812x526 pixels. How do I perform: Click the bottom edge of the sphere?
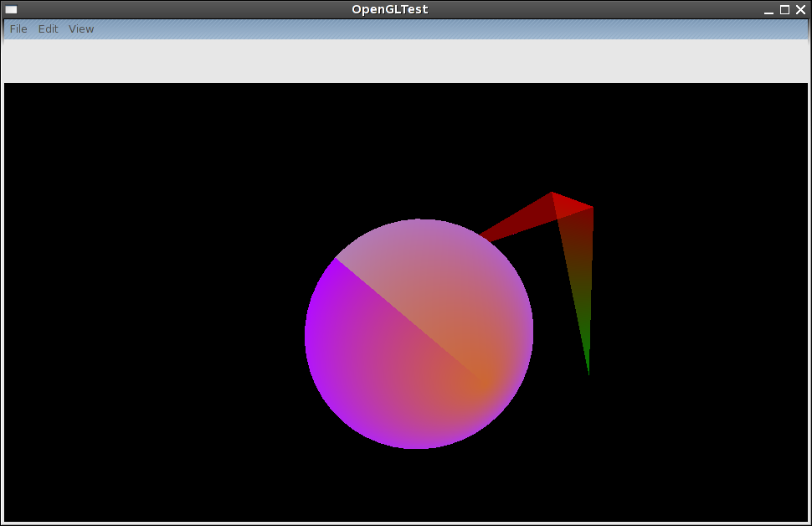tap(418, 447)
